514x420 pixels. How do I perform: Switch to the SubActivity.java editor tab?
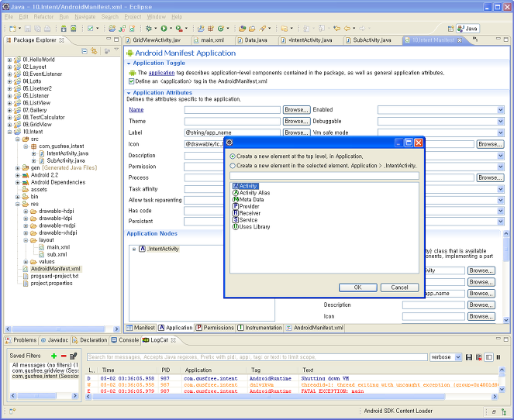pos(371,40)
